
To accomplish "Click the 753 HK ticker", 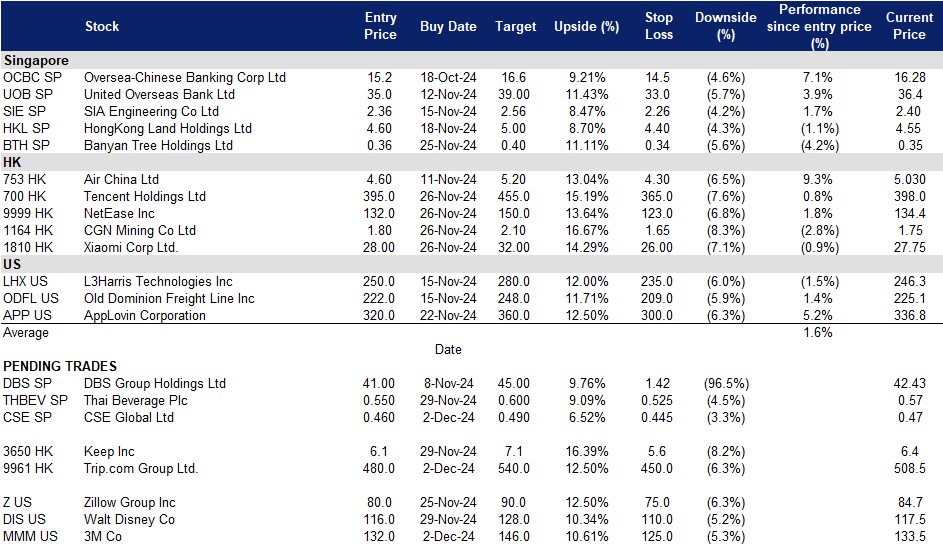I will 25,180.
